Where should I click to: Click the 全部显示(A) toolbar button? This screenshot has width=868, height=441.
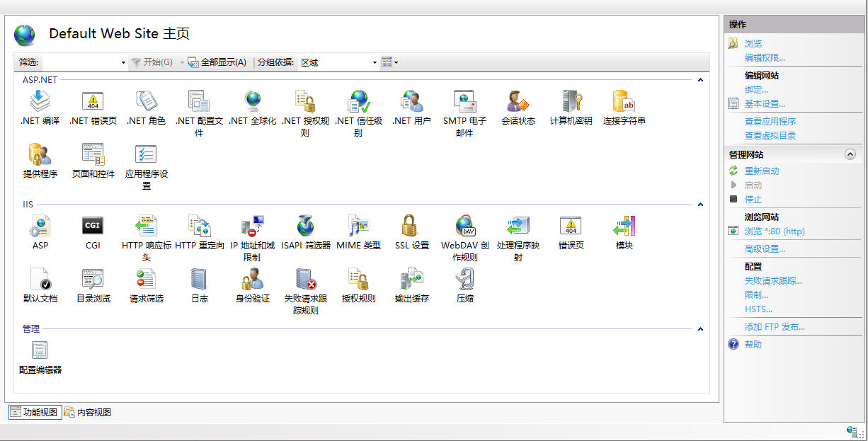pos(217,62)
